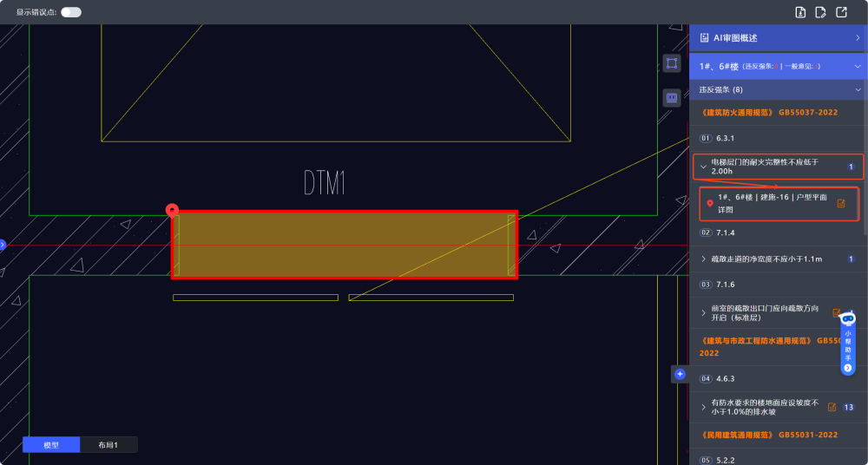Click the blue plus button by the panel

coord(680,375)
